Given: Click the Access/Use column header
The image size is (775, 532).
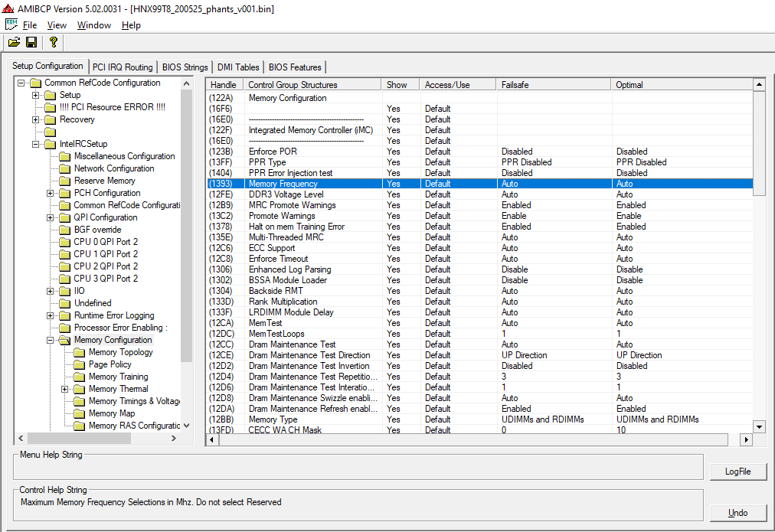Looking at the screenshot, I should [458, 85].
